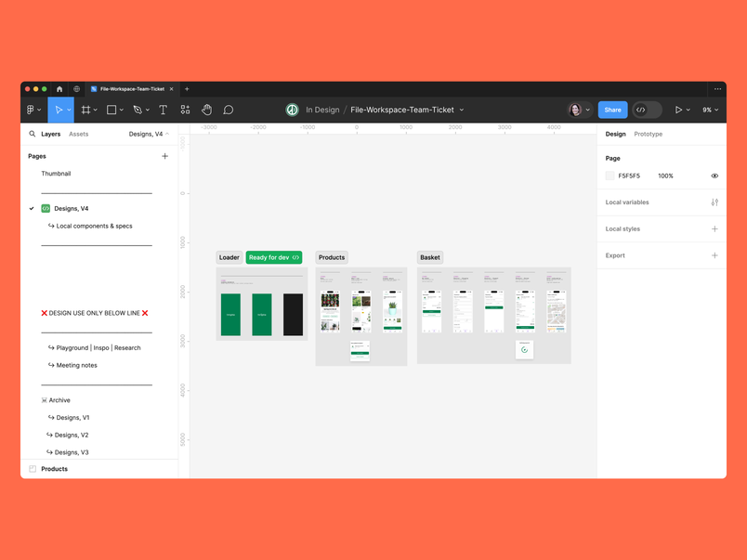
Task: Switch to the Prototype tab
Action: click(648, 134)
